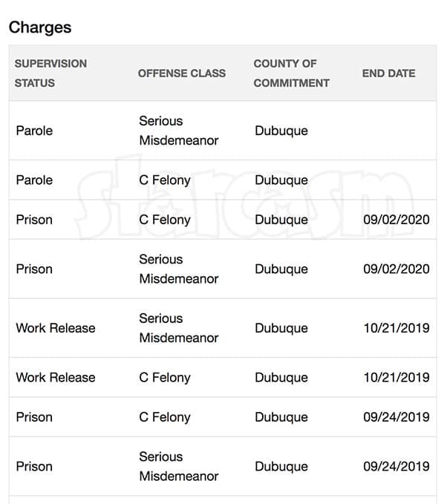Viewport: 447px width, 504px height.
Task: Click Work Release in the C Felony row
Action: 56,378
